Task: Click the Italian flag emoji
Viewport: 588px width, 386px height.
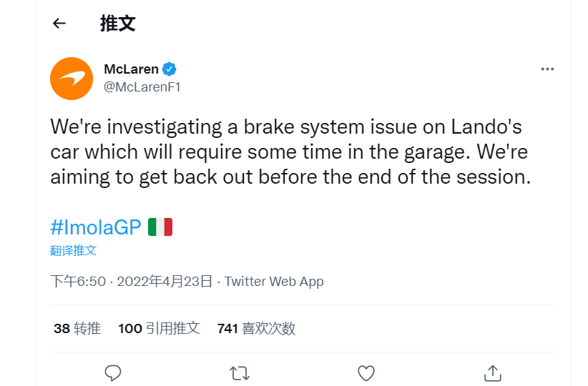Action: (x=160, y=227)
